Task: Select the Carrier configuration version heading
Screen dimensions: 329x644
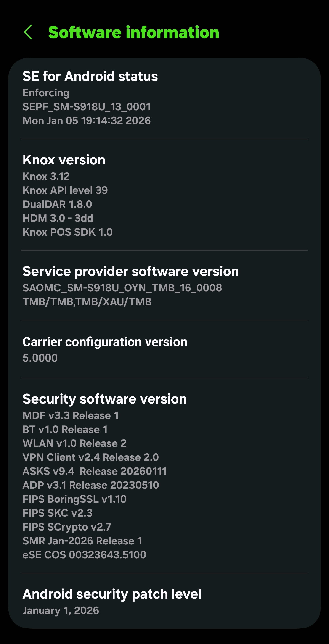Action: click(105, 342)
